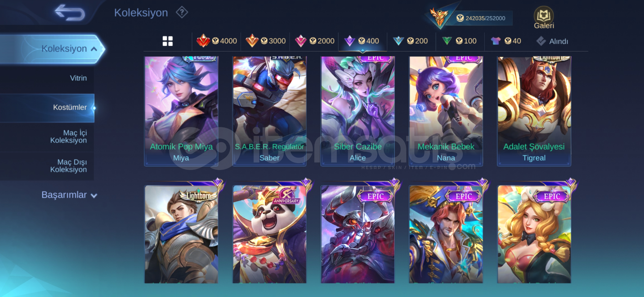Filter by 2000 points pink emblem
The width and height of the screenshot is (644, 297).
[314, 41]
